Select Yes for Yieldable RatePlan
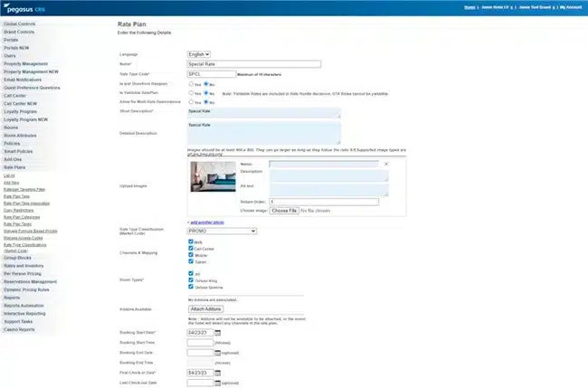 click(x=191, y=93)
